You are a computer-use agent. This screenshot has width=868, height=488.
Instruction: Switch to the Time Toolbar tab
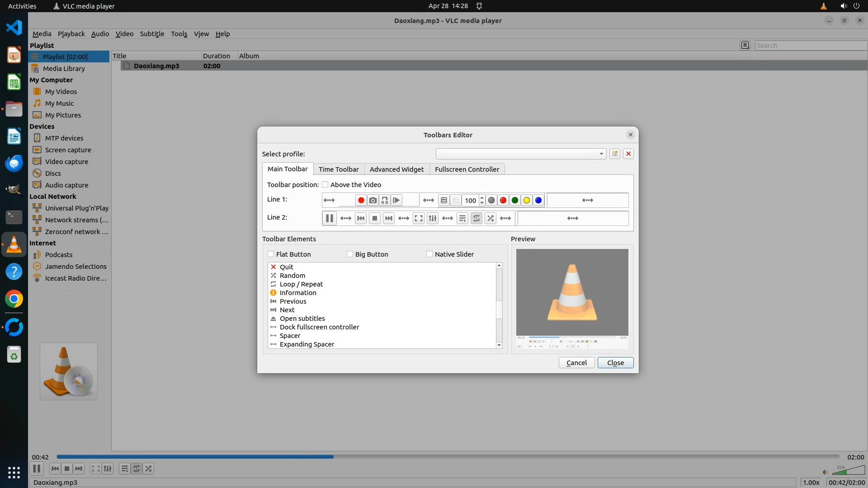pos(339,169)
